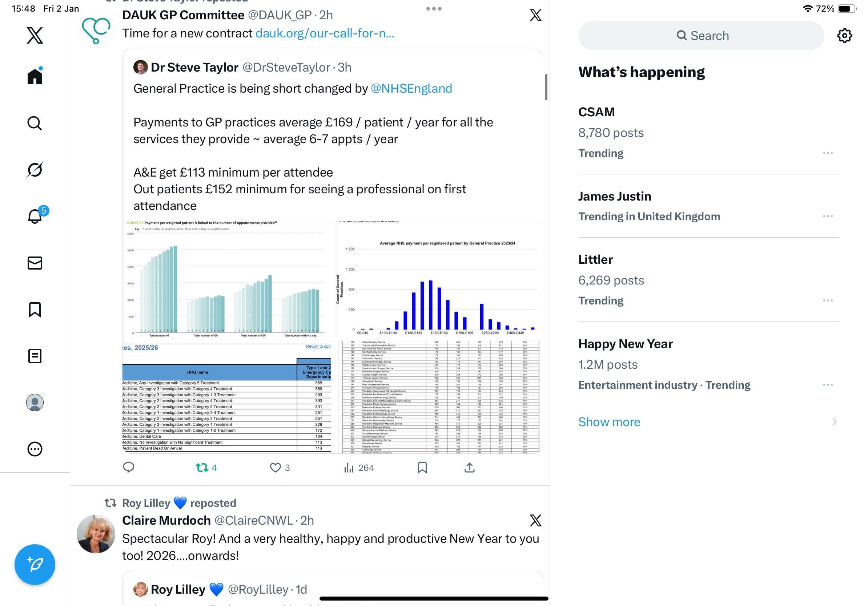Click the Search input field
Viewport: 868px width, 606px height.
[x=701, y=36]
